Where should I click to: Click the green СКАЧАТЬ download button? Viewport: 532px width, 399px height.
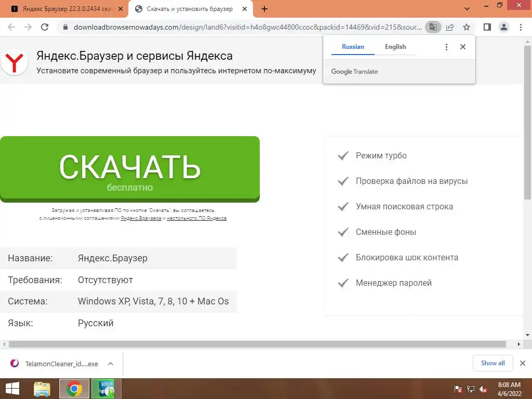[x=130, y=169]
